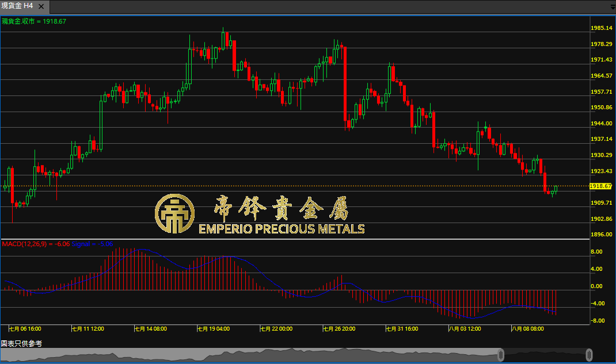
Task: Click the MACD(12,26,9) = -6.06 label
Action: point(36,244)
